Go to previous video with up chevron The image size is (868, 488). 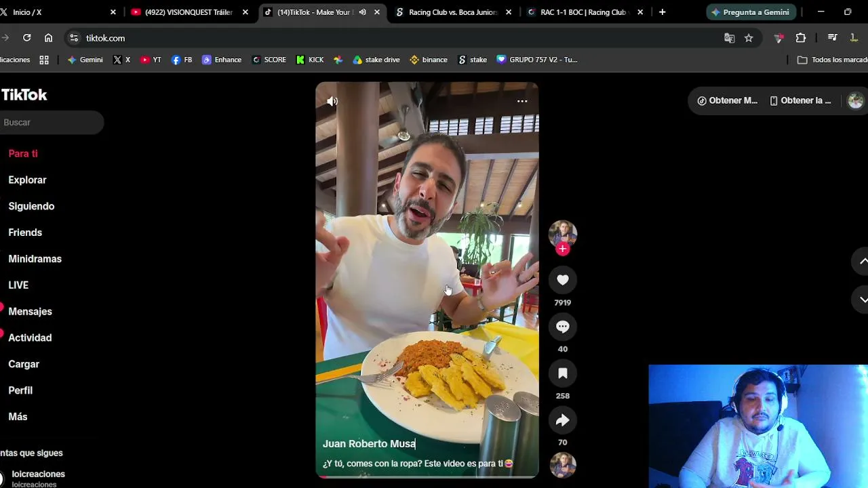863,261
